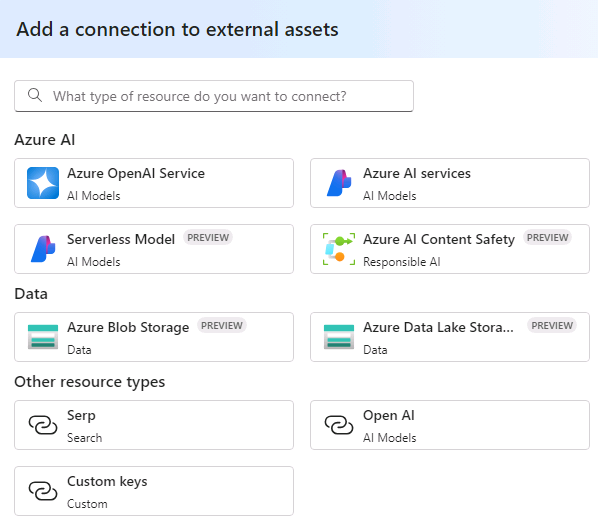Click 'AI Models' under Azure OpenAI Service
598x526 pixels.
(x=93, y=196)
